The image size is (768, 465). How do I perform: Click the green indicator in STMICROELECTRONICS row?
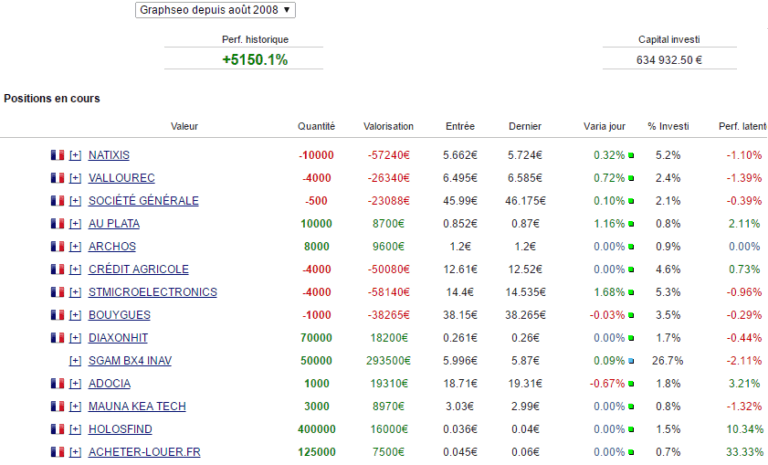(632, 293)
